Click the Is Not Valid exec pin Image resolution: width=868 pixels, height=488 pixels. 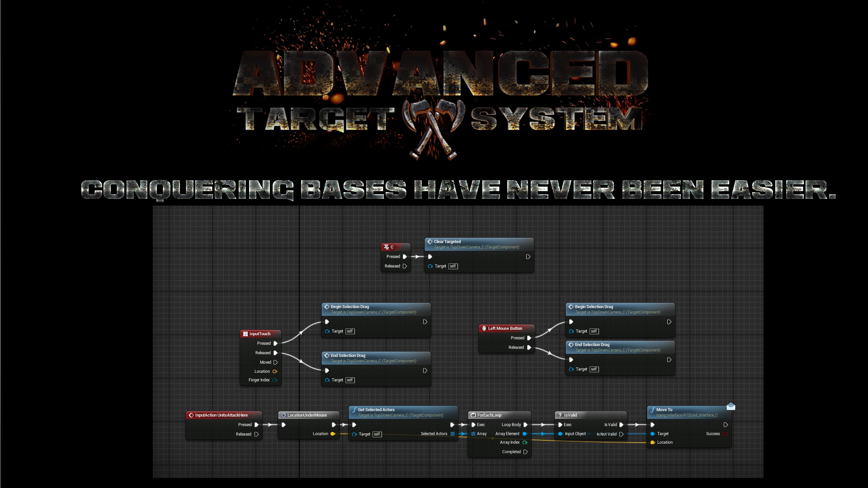[x=621, y=434]
